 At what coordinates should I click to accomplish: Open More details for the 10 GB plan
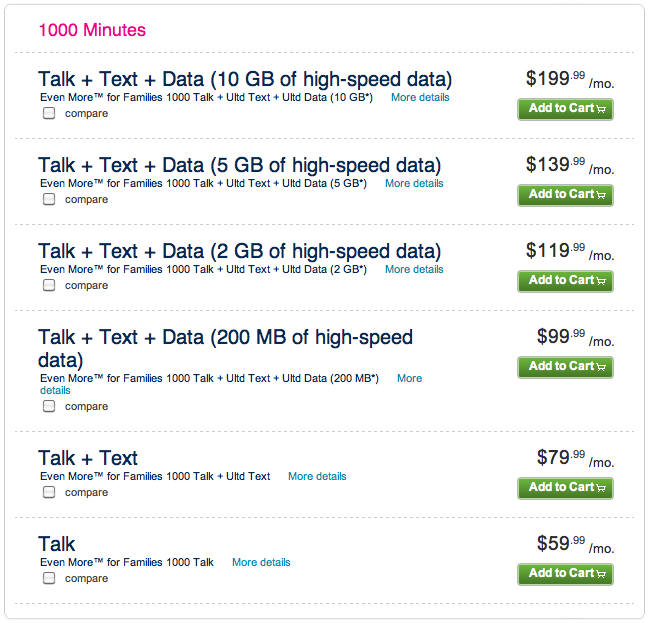420,98
